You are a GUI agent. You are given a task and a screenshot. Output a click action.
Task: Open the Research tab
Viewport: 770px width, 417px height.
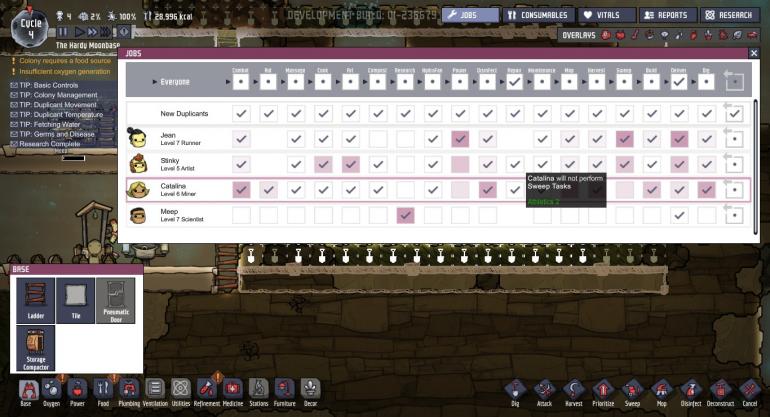tap(729, 15)
